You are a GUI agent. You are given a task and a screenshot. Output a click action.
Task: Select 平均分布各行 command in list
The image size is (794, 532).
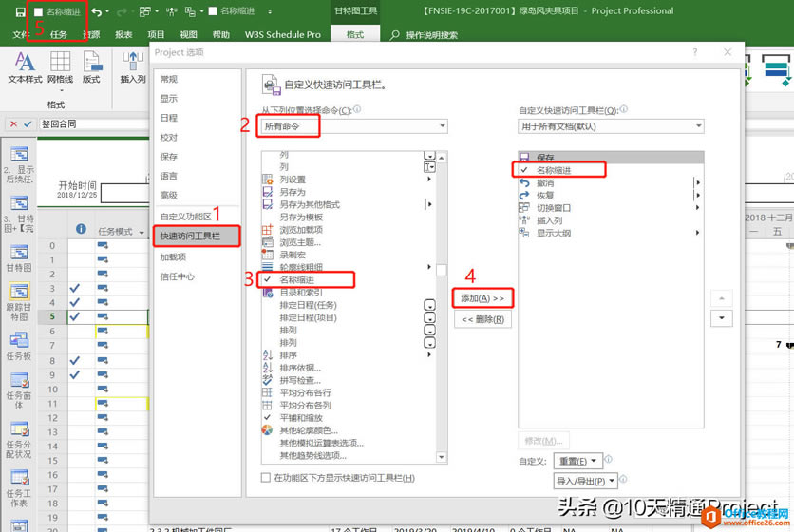click(x=305, y=392)
